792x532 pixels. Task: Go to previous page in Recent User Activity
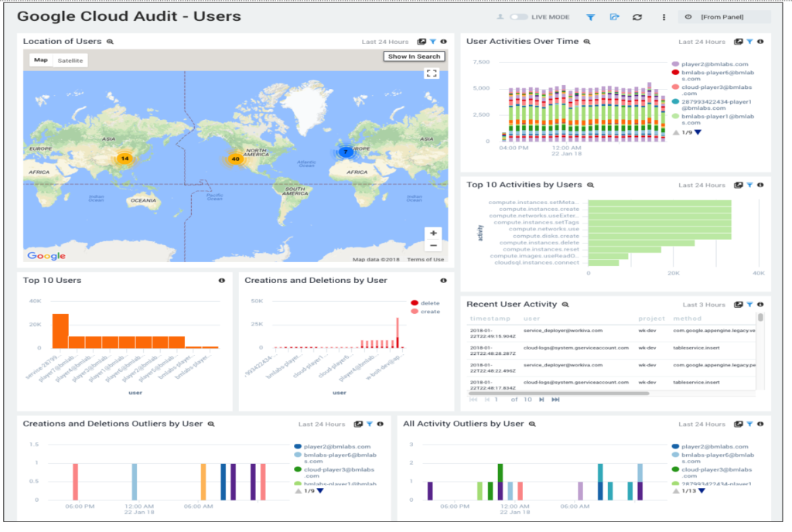pyautogui.click(x=487, y=400)
